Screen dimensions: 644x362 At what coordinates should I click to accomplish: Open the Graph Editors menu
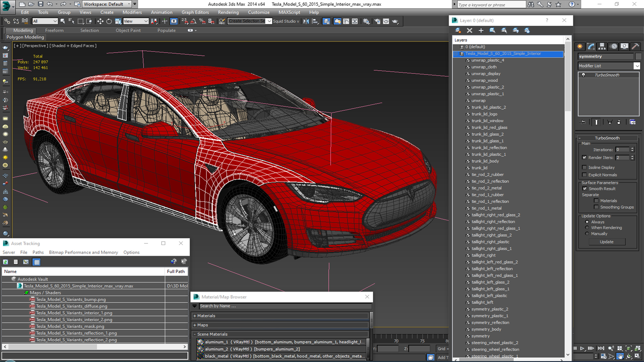point(195,12)
